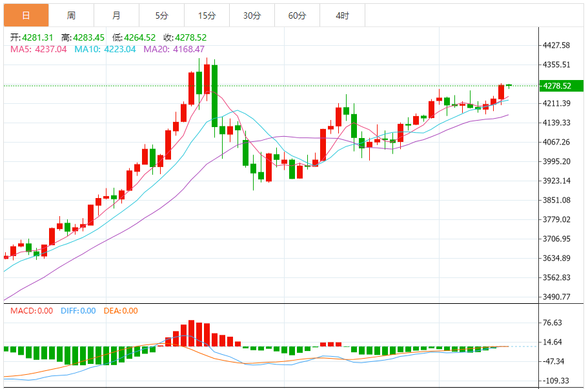Switch to the 日 daily chart tab
The height and width of the screenshot is (389, 588).
click(x=26, y=15)
